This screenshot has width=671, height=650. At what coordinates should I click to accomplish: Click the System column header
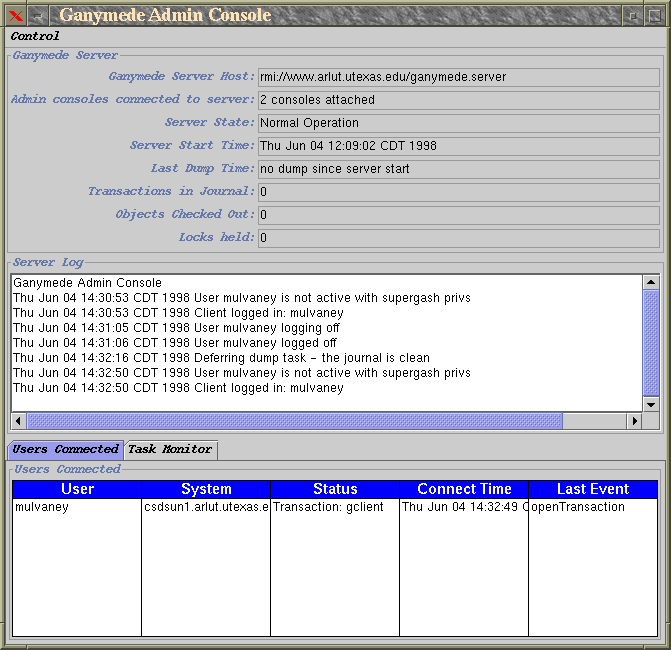(x=206, y=489)
